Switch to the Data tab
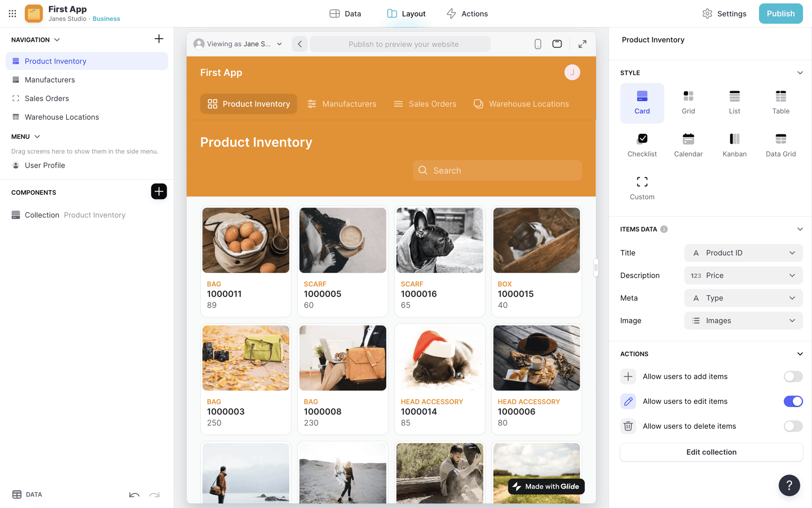 click(345, 14)
